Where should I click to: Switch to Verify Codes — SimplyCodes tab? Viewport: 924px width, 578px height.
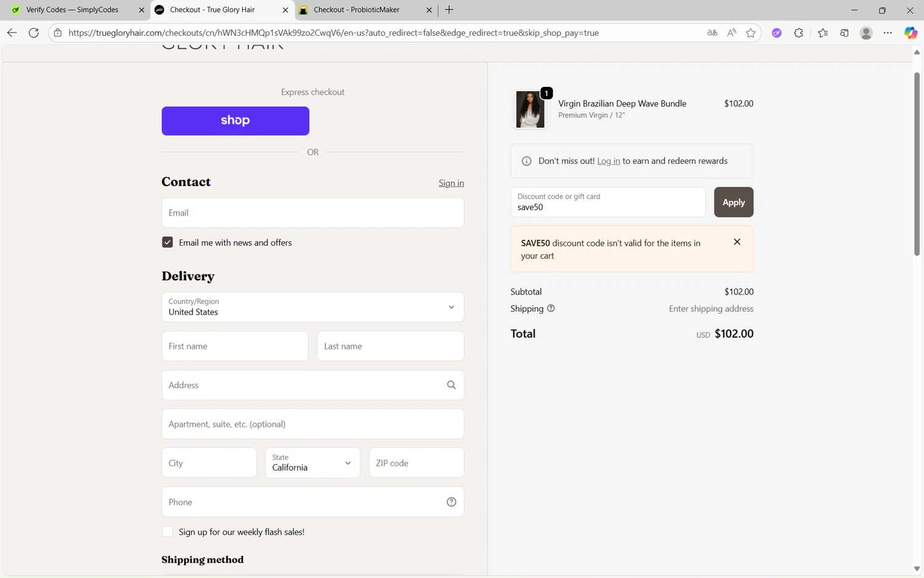72,10
